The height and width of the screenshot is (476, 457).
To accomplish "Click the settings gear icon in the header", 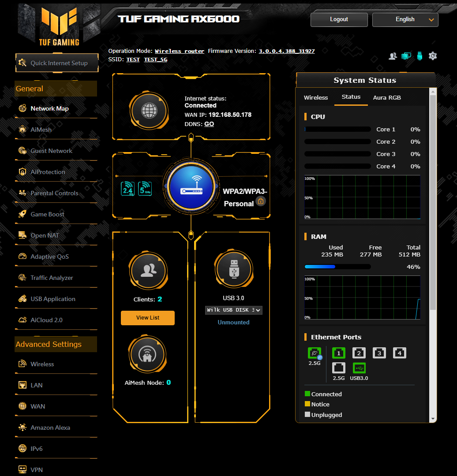I will pos(433,56).
